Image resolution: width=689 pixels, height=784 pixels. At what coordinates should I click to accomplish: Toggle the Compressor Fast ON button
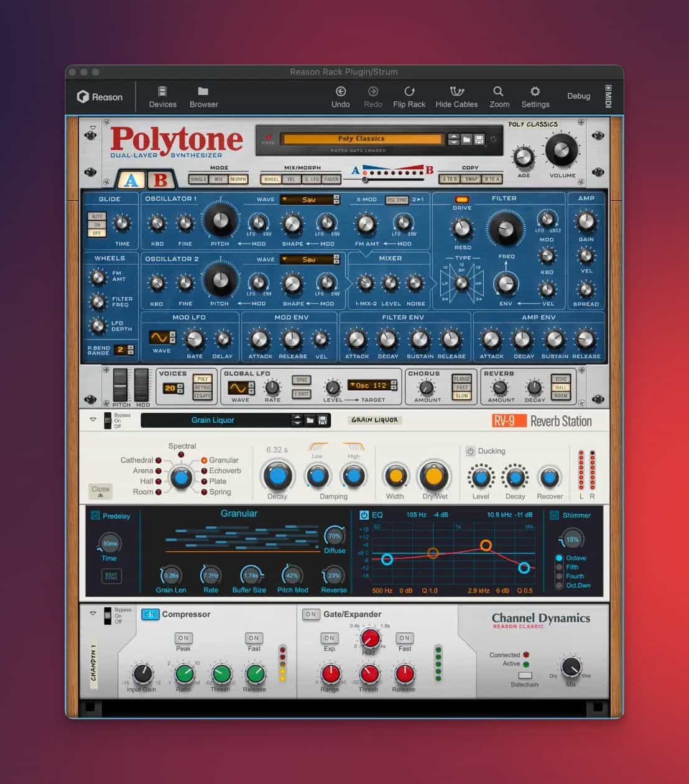pyautogui.click(x=254, y=638)
